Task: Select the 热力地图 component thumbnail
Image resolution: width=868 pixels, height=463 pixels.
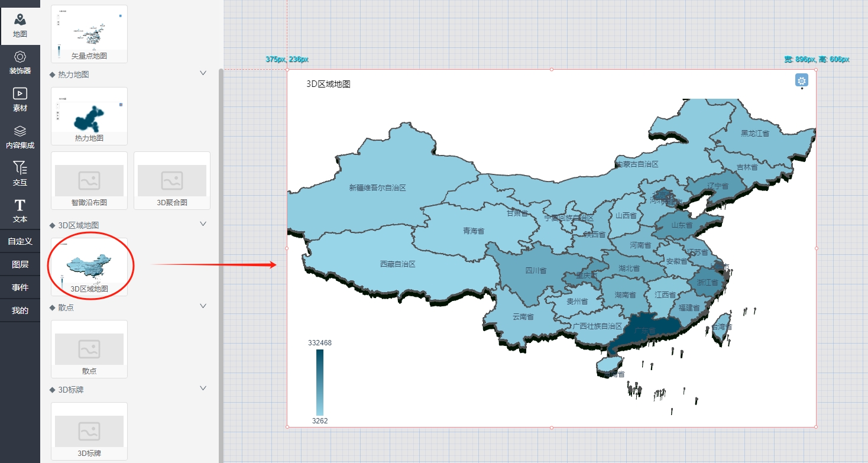Action: coord(89,116)
